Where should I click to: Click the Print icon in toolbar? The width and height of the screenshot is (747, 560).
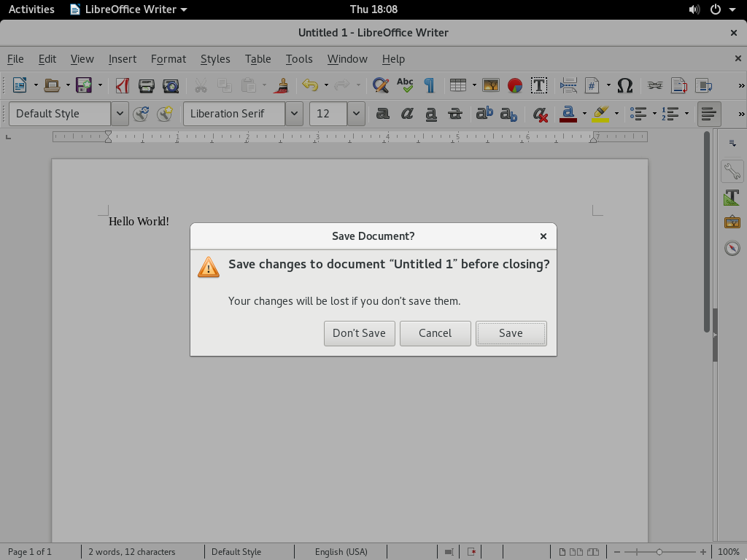click(147, 85)
